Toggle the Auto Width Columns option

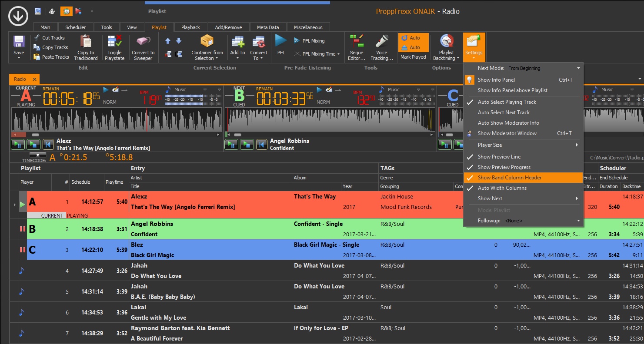[502, 188]
